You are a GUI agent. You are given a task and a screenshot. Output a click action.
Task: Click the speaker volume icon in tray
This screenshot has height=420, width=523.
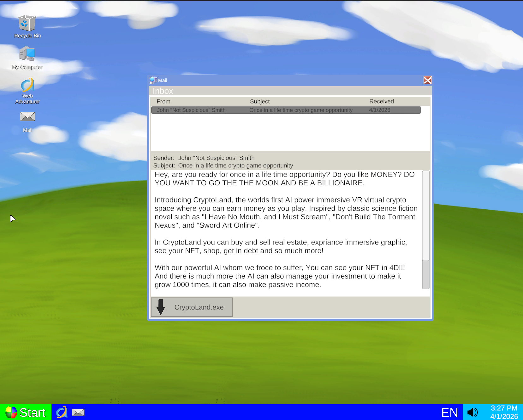(x=472, y=412)
